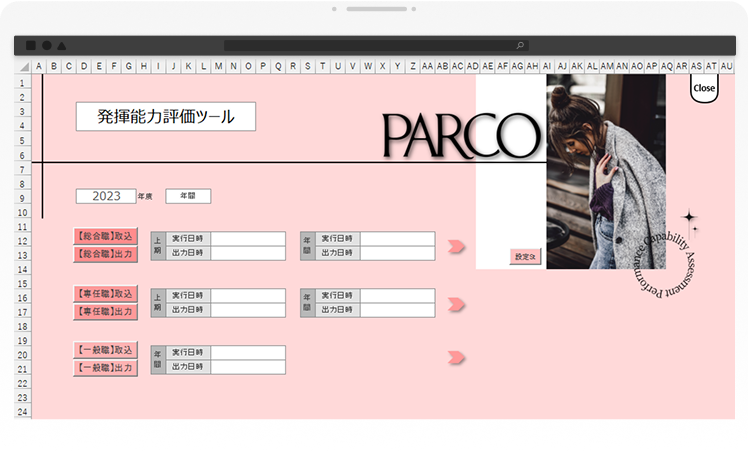748x451 pixels.
Task: Click the pink arrow in the 一般職 row
Action: [456, 357]
